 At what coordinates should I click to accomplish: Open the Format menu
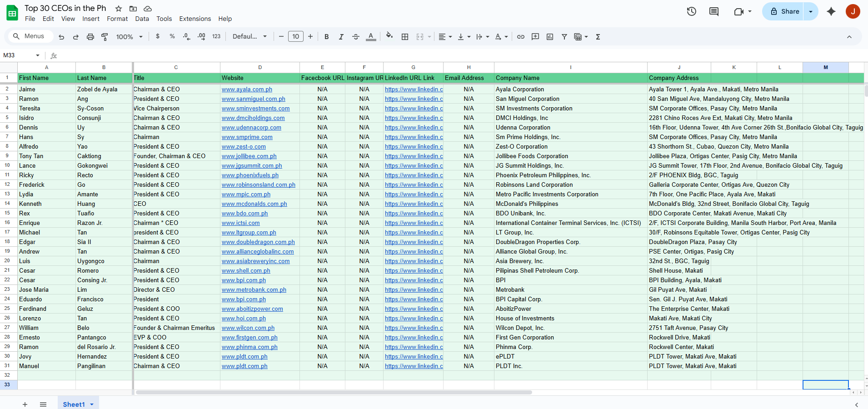pyautogui.click(x=117, y=19)
